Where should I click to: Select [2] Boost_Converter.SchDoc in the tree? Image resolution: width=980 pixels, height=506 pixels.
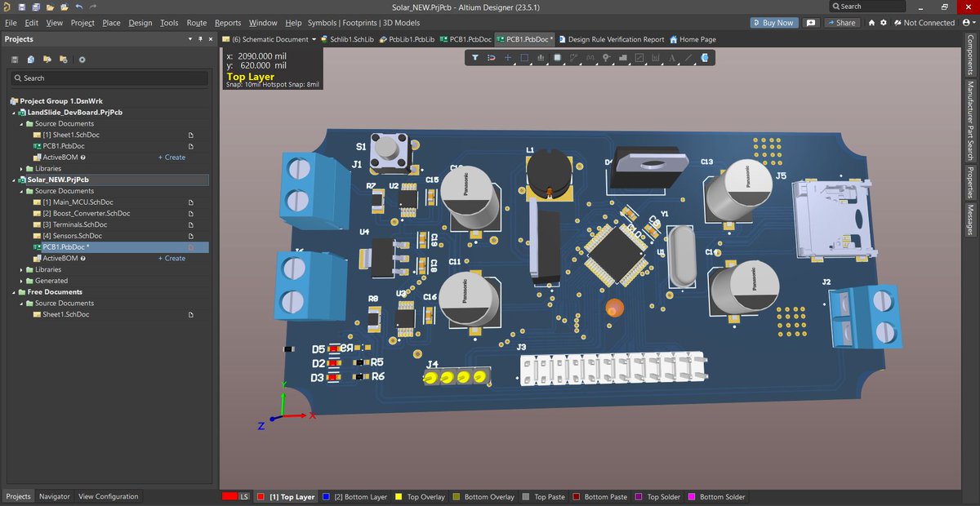point(86,214)
